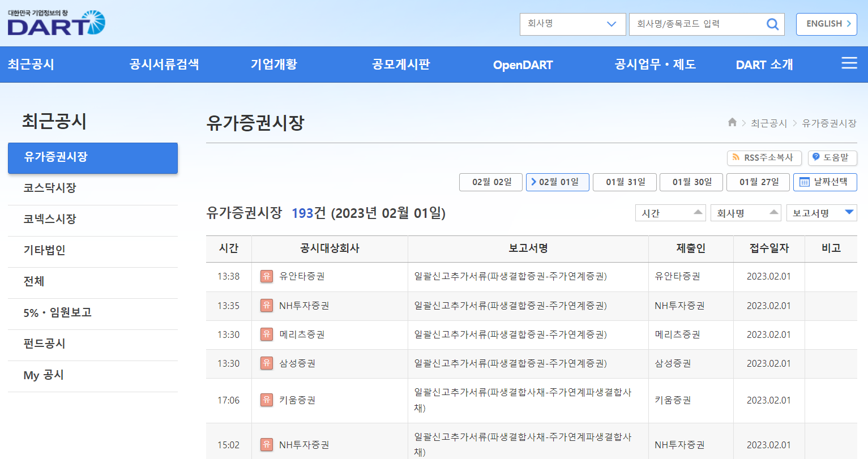This screenshot has width=868, height=459.
Task: Open 최근공시 breadcrumb link
Action: click(x=769, y=123)
